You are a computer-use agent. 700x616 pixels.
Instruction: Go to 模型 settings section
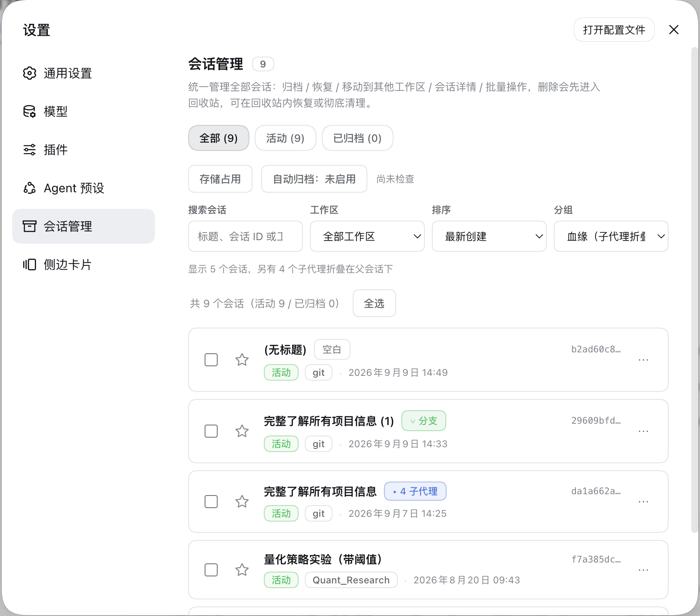coord(84,111)
